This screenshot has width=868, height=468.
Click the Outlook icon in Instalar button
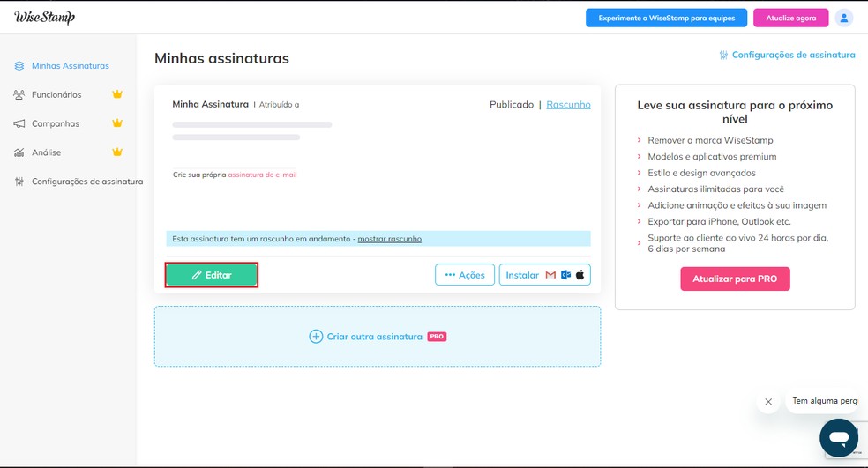(565, 275)
